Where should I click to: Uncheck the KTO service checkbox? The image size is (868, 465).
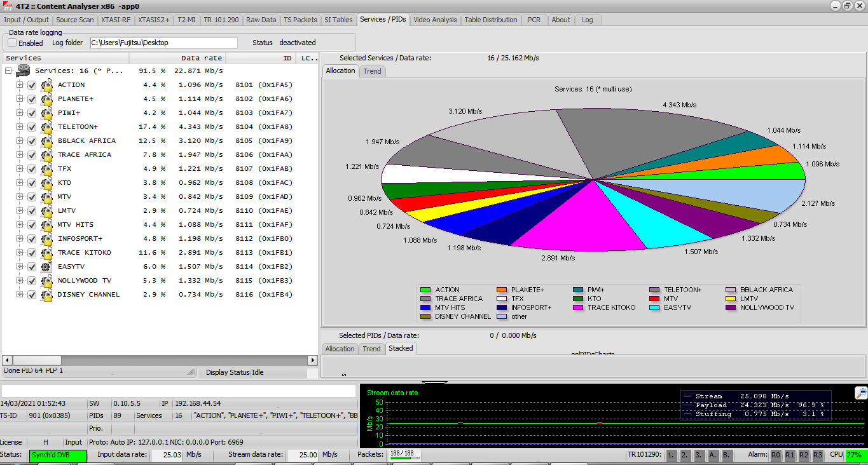click(32, 183)
